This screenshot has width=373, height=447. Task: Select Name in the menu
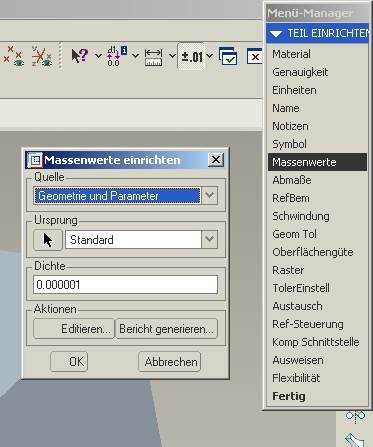[x=317, y=108]
